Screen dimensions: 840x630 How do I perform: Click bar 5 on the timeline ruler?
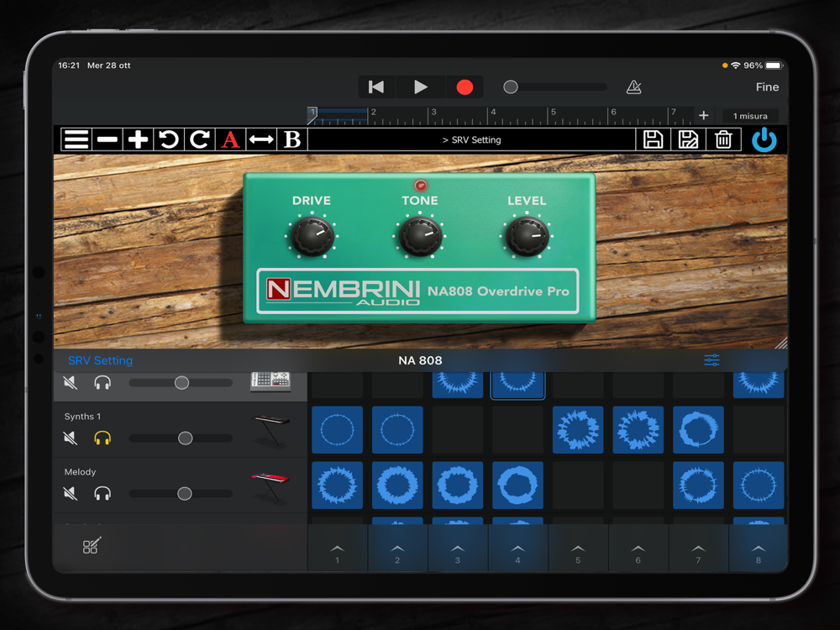click(x=554, y=114)
